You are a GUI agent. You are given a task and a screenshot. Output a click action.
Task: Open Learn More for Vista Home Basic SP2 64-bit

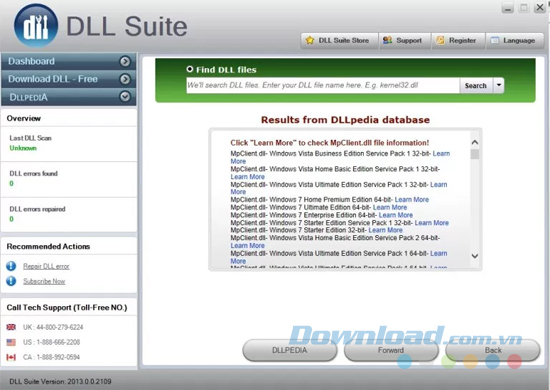pos(248,246)
